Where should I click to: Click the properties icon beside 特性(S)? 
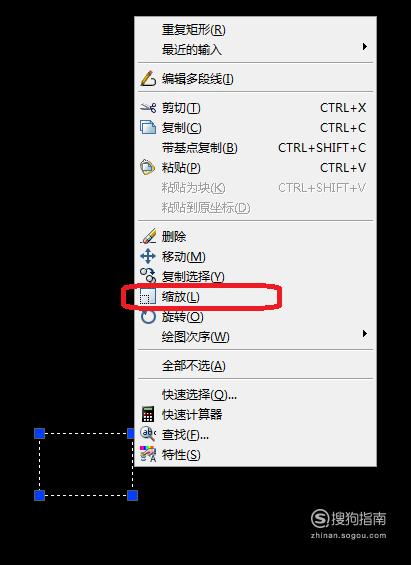coord(148,454)
